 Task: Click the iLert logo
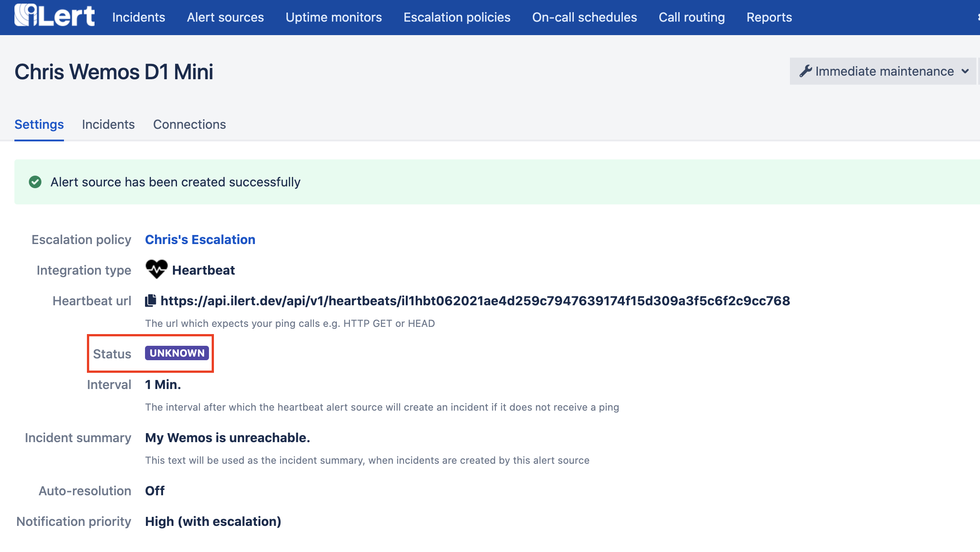coord(54,15)
